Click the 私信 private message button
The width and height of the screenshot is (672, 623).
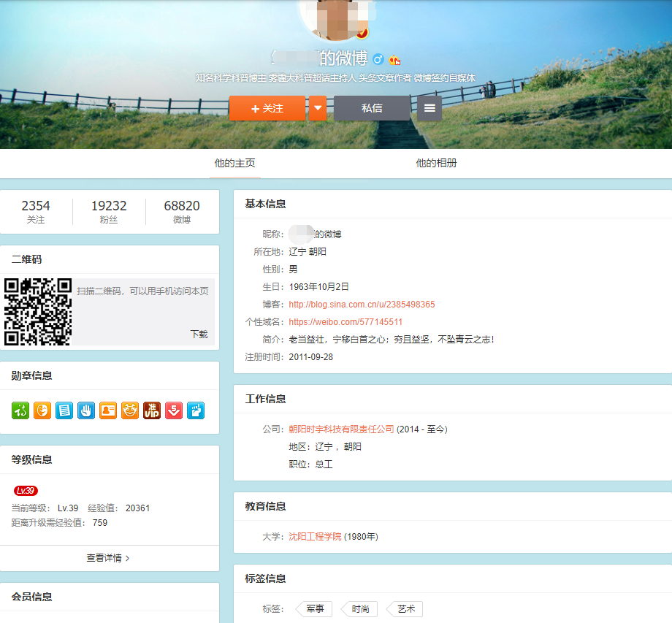tap(372, 108)
